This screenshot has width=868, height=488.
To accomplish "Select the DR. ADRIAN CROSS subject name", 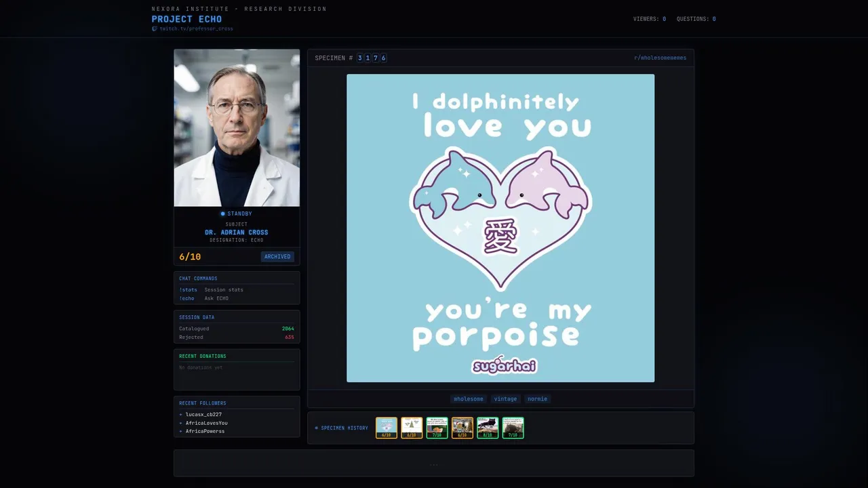I will click(x=237, y=232).
